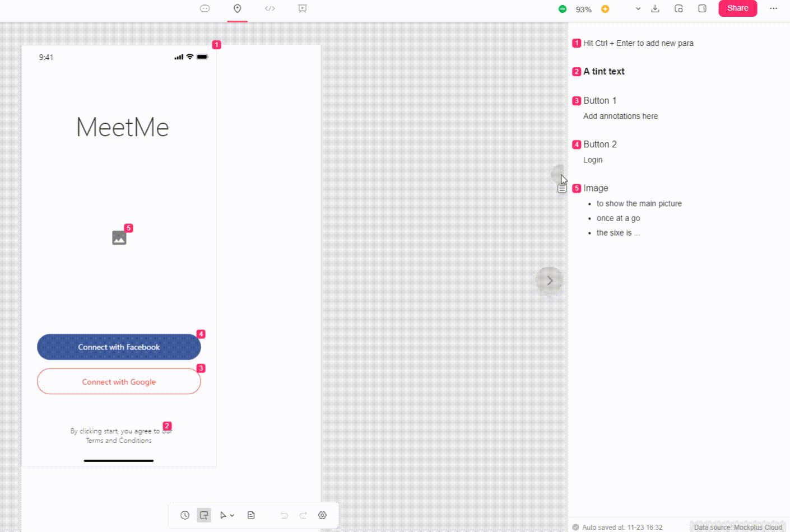Toggle the text annotation tool in bottom toolbar
Screen dimensions: 790x532
205,515
